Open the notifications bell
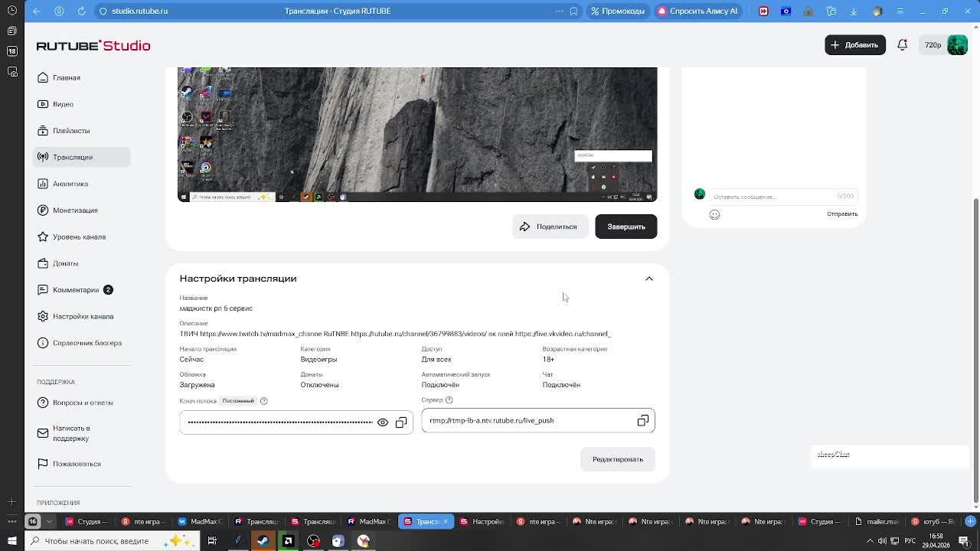This screenshot has width=980, height=551. pos(902,45)
